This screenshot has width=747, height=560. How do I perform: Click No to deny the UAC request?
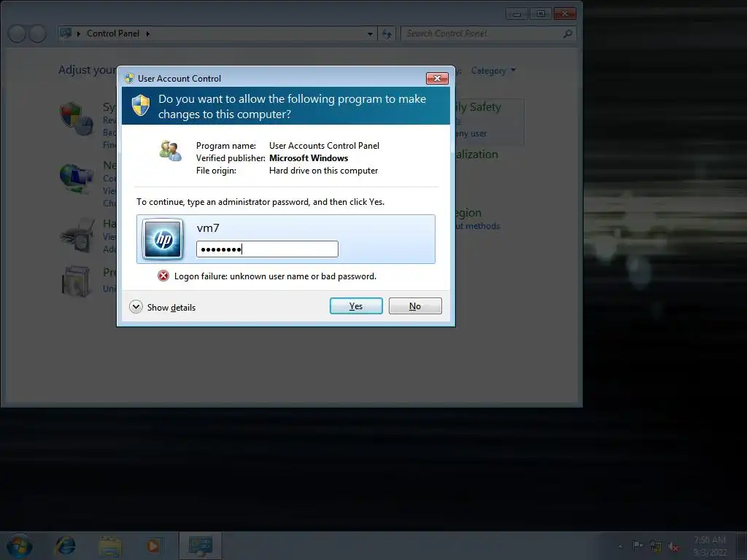click(x=415, y=306)
